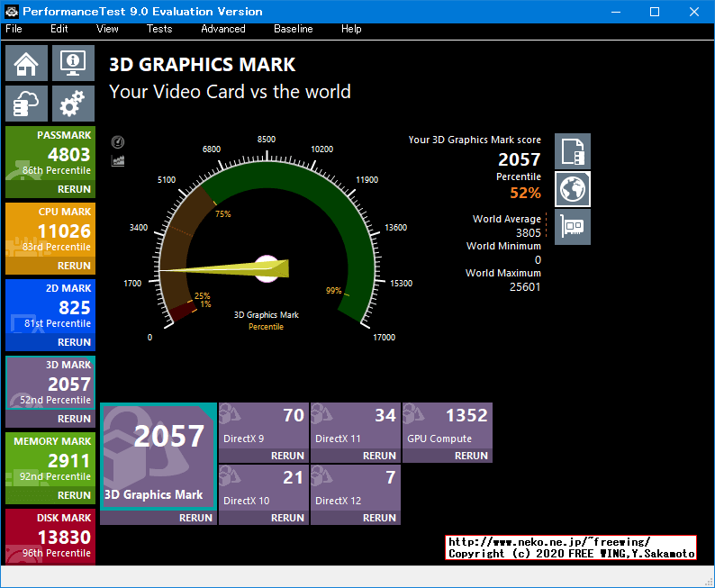Viewport: 715px width, 588px height.
Task: Select the Memory Mark score tile
Action: pos(50,460)
